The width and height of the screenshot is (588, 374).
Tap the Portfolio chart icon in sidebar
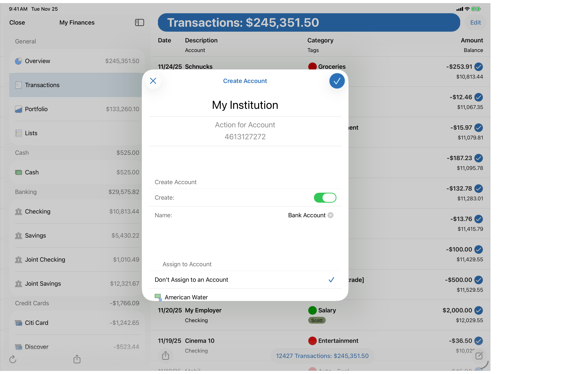[x=18, y=109]
